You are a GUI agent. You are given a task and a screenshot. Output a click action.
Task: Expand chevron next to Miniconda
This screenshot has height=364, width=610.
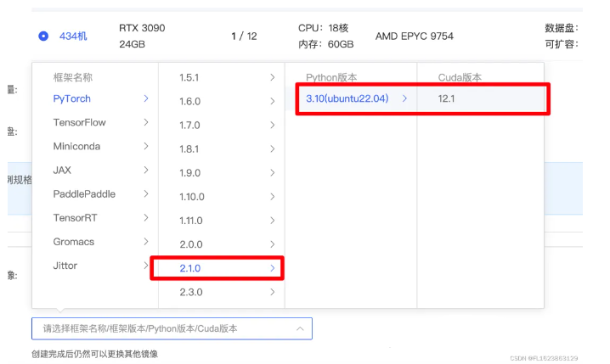(x=146, y=146)
